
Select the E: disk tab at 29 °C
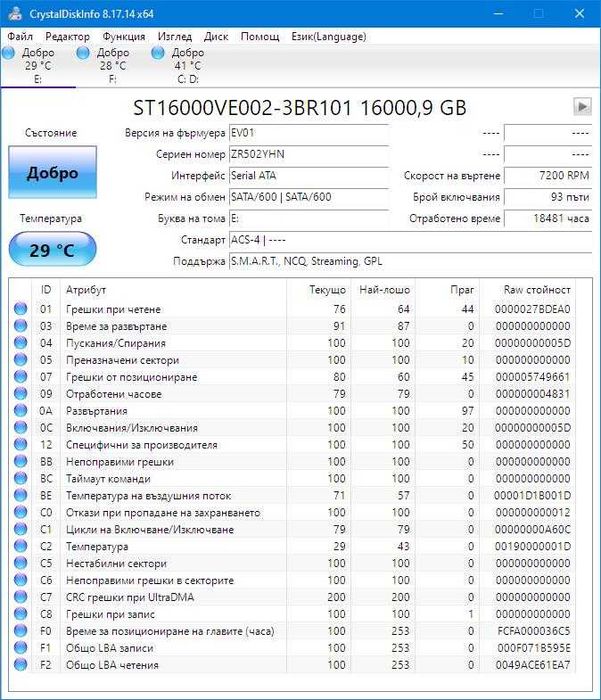[x=38, y=66]
